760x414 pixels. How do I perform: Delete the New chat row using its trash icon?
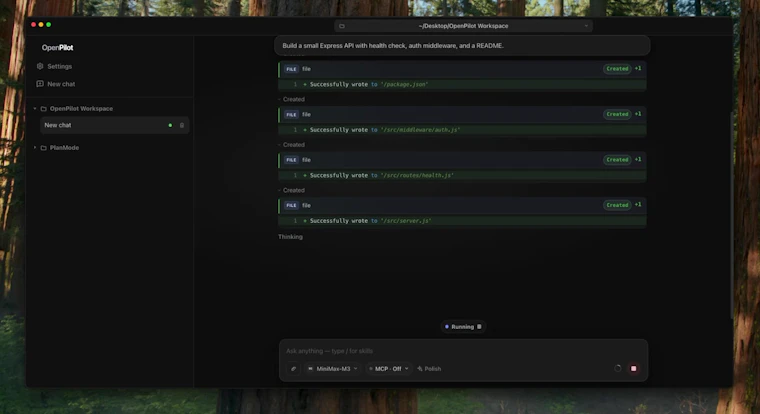182,125
